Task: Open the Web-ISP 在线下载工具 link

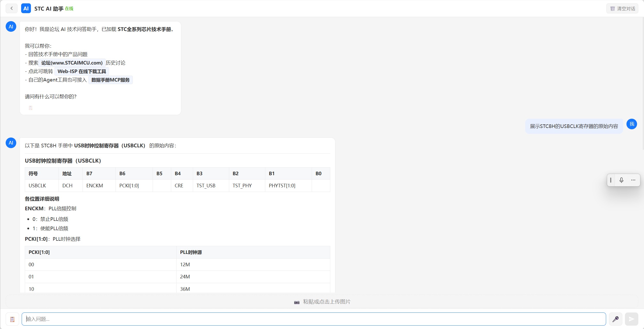Action: [x=82, y=71]
